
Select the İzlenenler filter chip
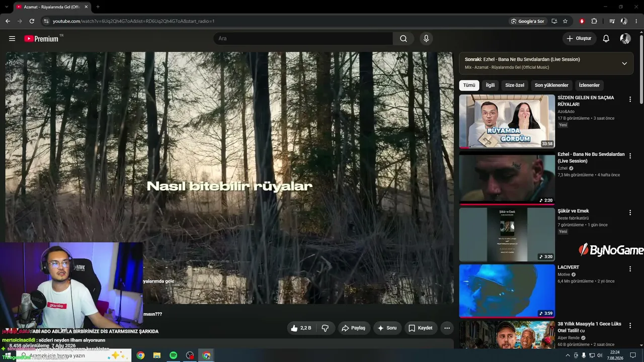[589, 85]
